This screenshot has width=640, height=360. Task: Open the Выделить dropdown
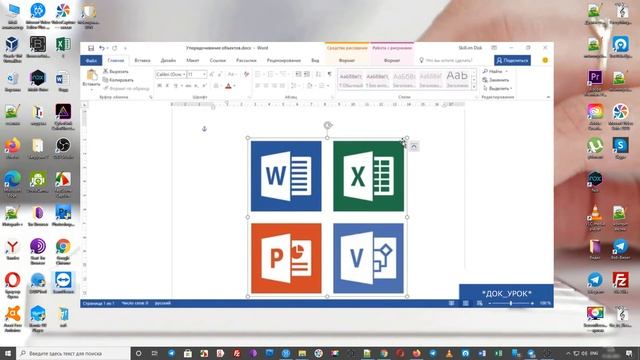coord(497,88)
